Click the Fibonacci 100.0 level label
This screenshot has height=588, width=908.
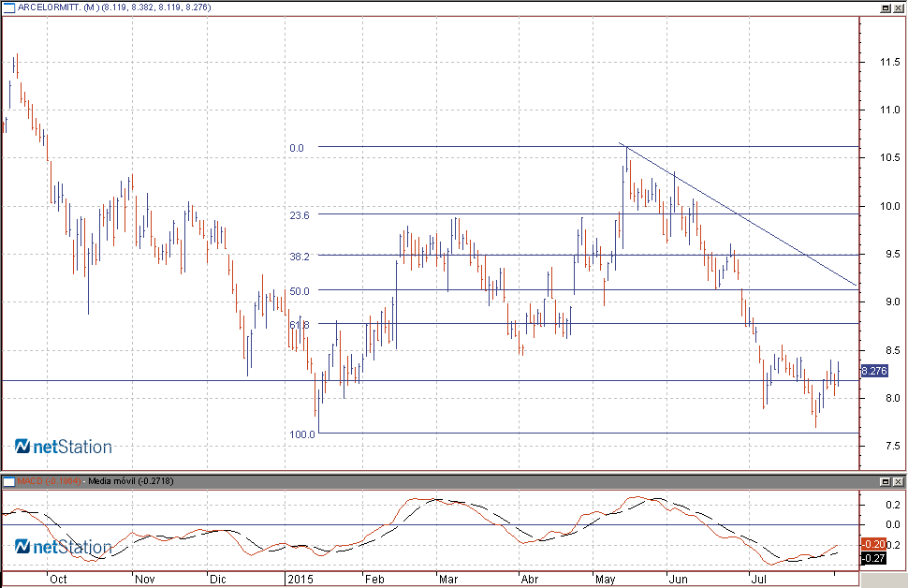click(x=302, y=434)
